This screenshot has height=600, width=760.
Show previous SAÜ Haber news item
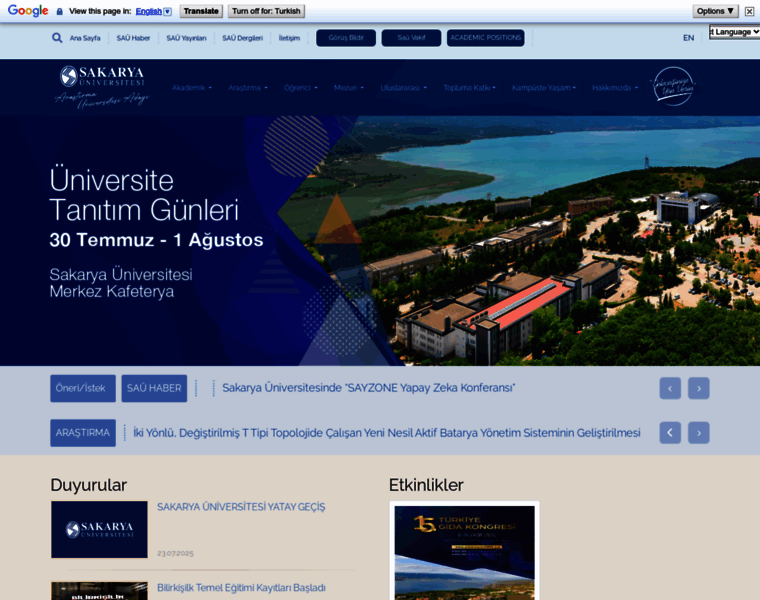670,388
